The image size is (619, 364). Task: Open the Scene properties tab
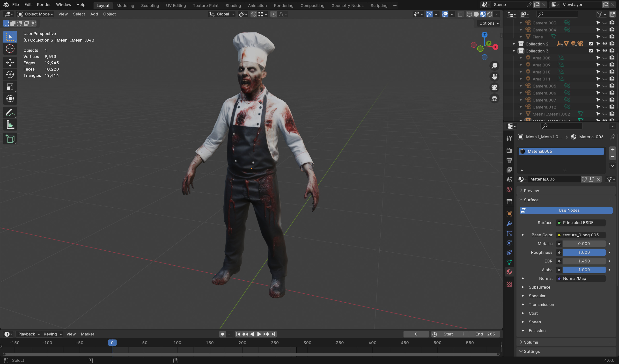point(509,180)
